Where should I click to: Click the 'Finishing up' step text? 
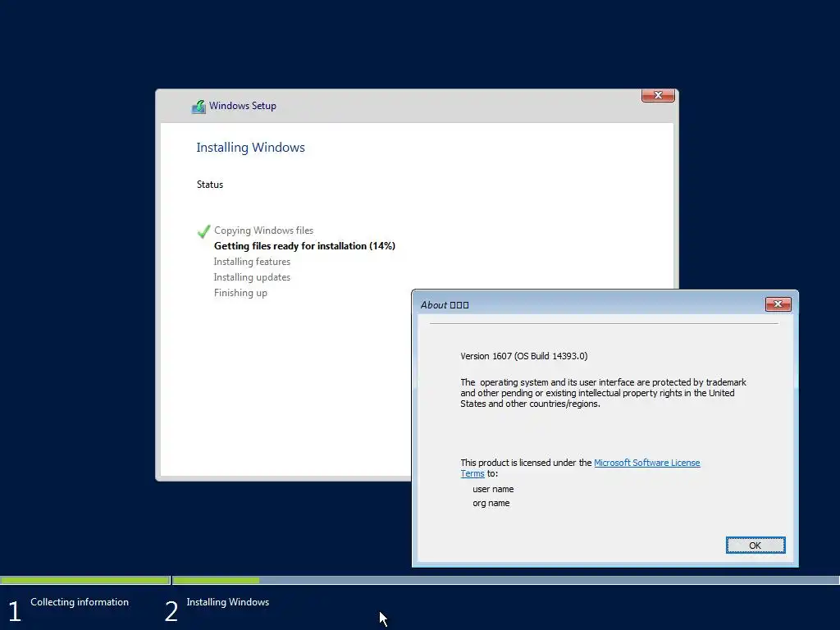pyautogui.click(x=240, y=293)
